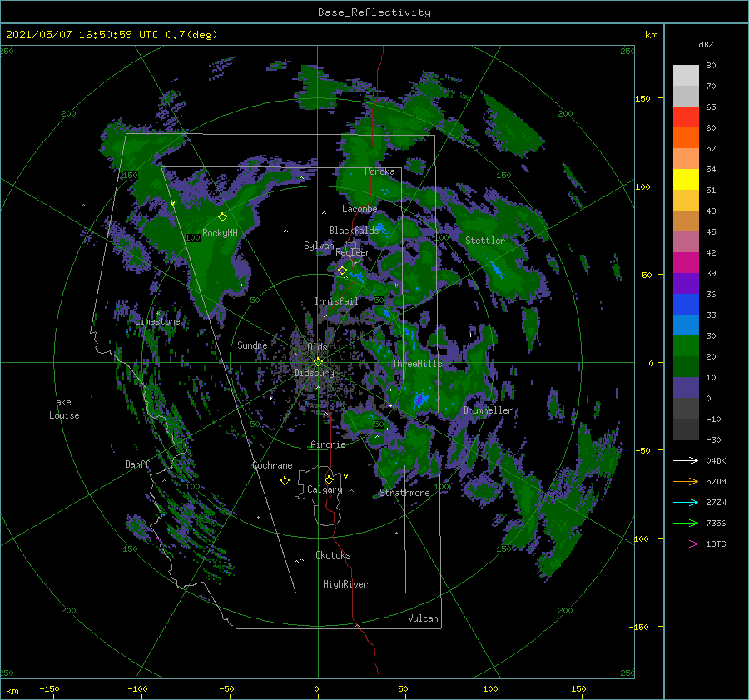Screen dimensions: 749x700
Task: Click the HighRiver city label
Action: pyautogui.click(x=345, y=584)
